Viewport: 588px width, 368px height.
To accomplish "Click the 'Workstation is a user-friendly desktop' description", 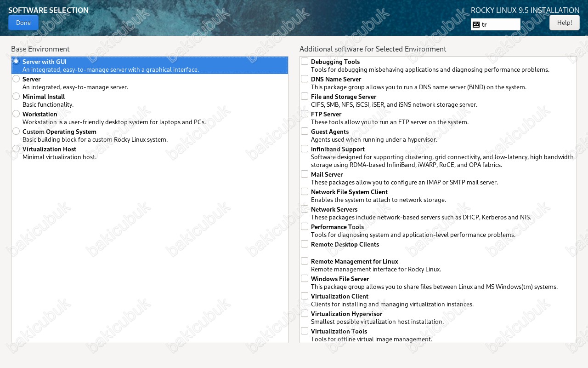I will (114, 122).
